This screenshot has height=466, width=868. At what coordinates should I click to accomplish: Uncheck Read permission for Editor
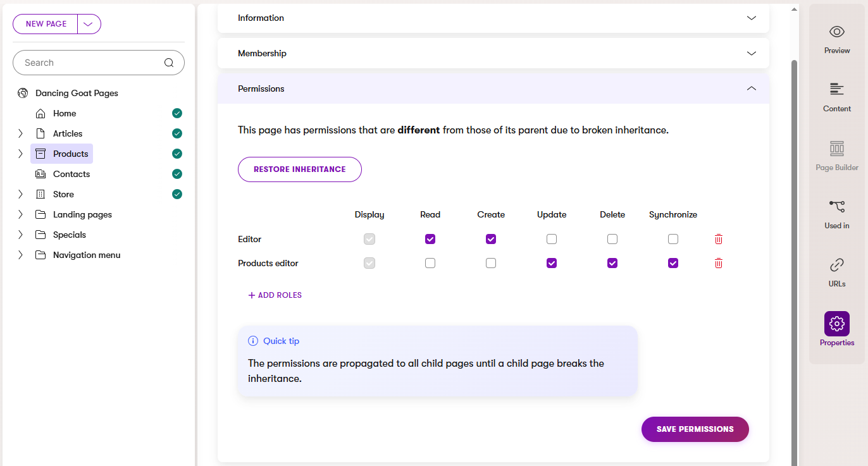coord(430,239)
